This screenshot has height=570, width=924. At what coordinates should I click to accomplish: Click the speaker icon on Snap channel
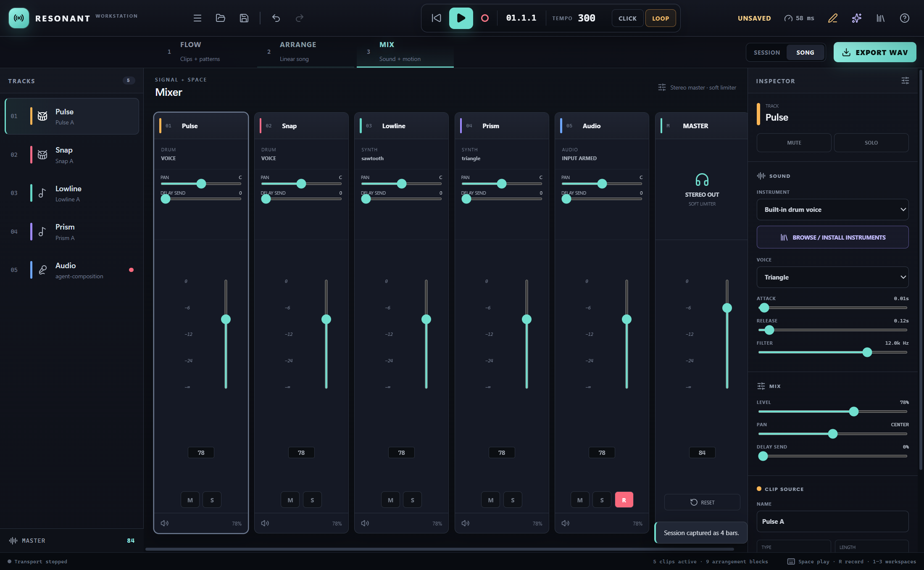point(265,523)
